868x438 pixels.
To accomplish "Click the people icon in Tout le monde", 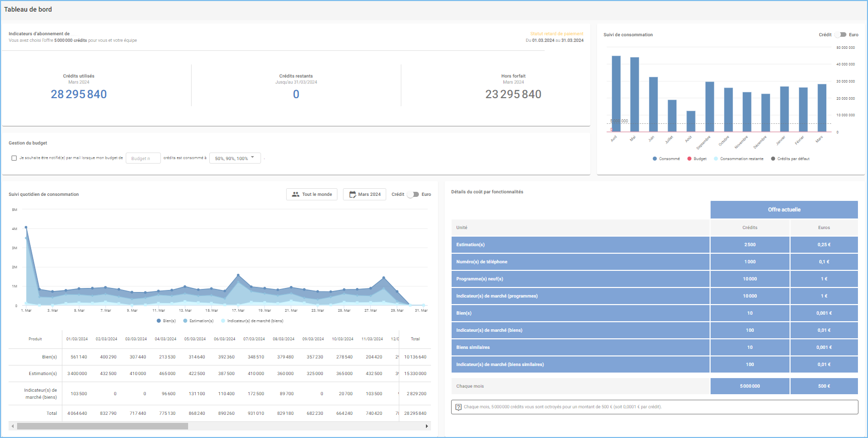I will pos(296,194).
